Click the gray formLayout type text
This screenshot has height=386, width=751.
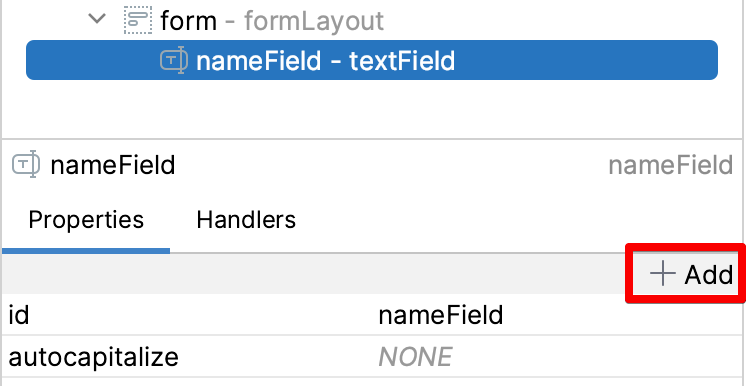click(x=314, y=21)
